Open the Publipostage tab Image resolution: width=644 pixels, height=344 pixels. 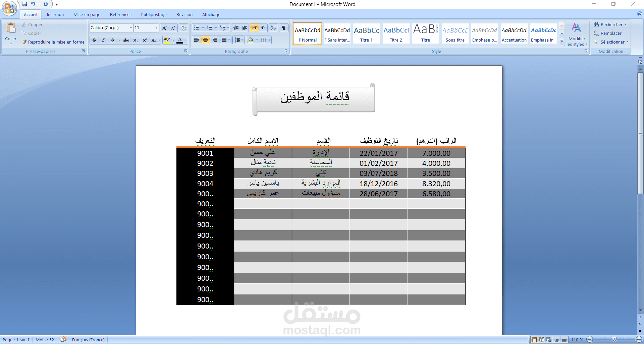(x=154, y=14)
